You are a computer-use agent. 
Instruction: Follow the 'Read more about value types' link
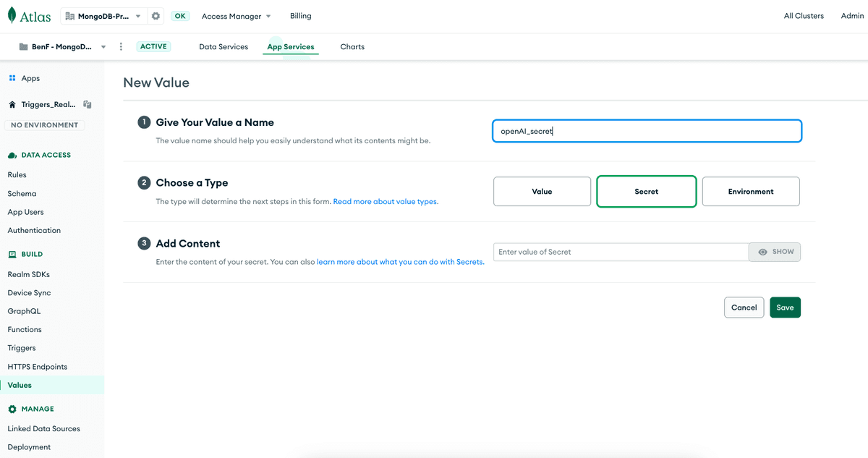click(x=385, y=202)
